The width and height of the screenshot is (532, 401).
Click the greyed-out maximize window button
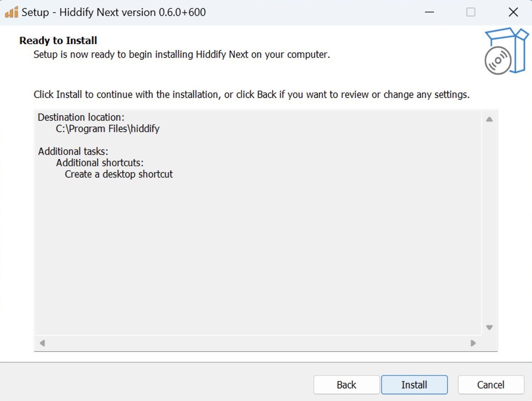coord(471,12)
